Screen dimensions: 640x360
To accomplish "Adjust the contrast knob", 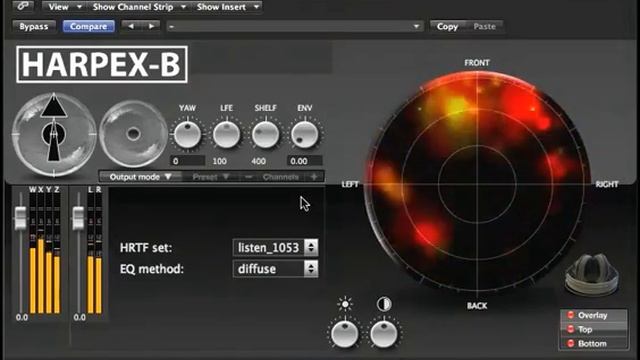I will (x=384, y=333).
